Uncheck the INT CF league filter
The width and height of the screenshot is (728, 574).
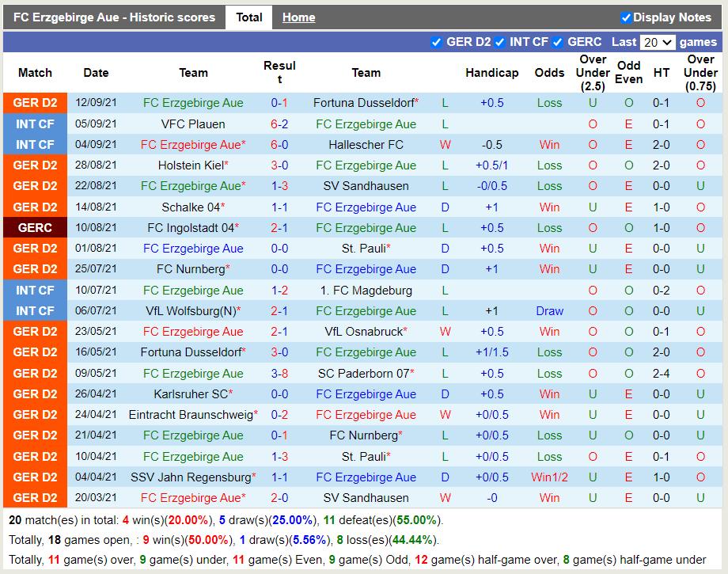pos(499,42)
